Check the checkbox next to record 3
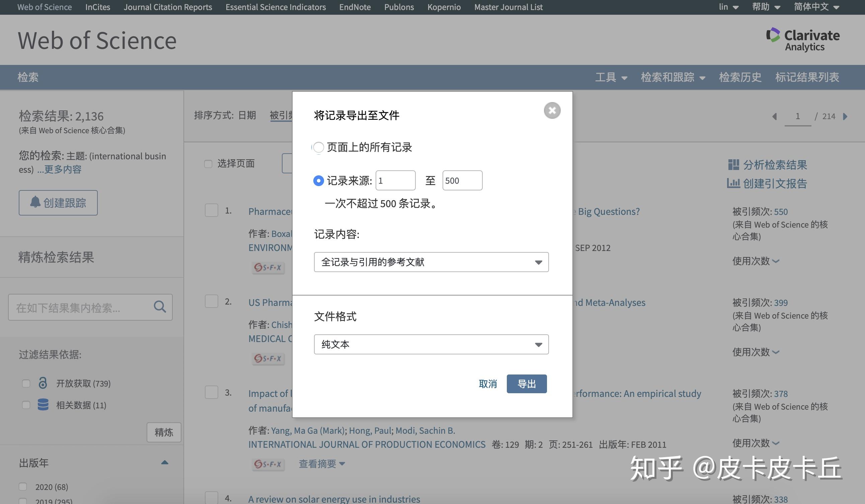Image resolution: width=865 pixels, height=504 pixels. click(x=211, y=393)
